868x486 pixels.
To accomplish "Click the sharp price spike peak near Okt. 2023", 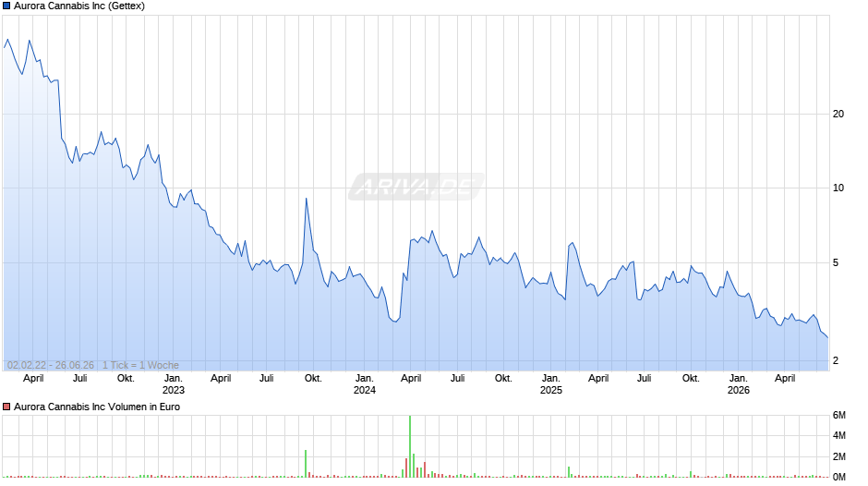I will pyautogui.click(x=307, y=199).
